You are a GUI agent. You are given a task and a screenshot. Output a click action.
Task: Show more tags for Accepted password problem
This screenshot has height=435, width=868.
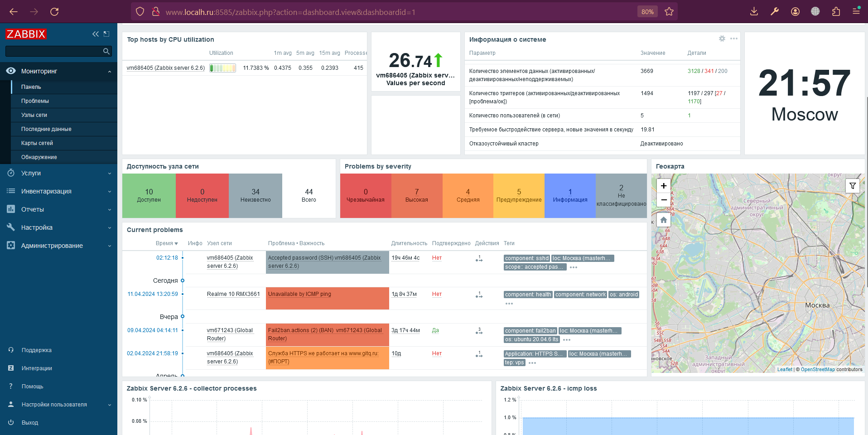[574, 267]
